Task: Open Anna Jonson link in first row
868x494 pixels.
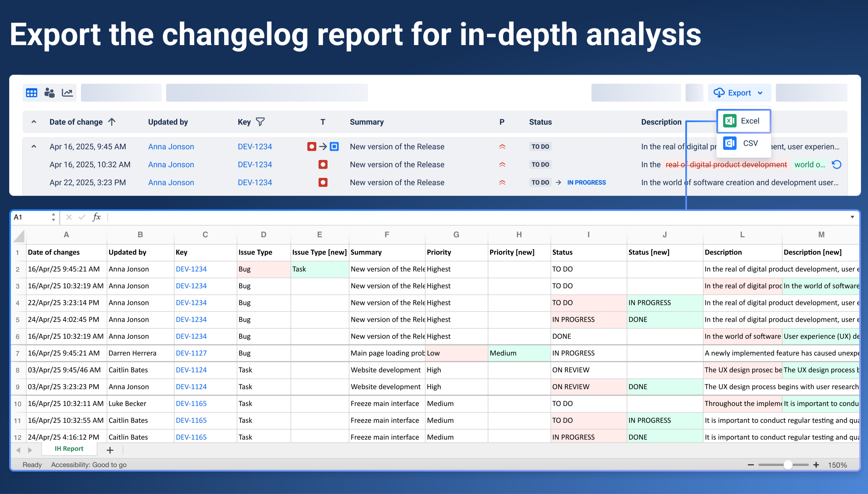Action: point(171,147)
